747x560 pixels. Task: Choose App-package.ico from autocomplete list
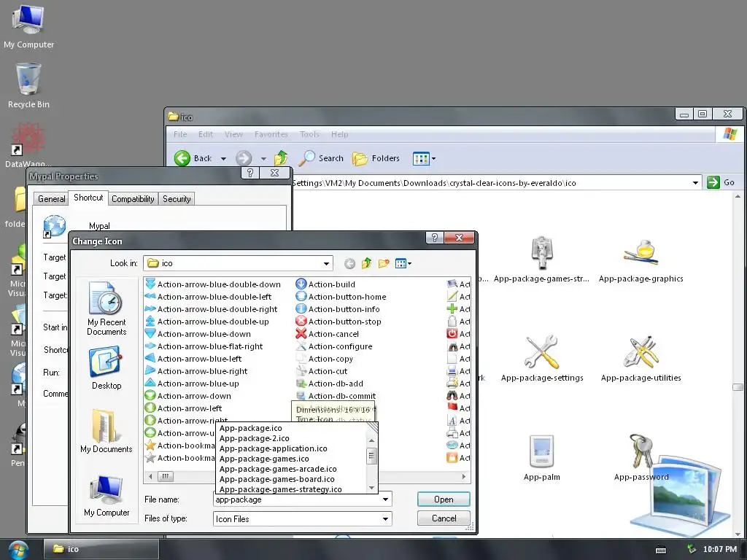251,428
